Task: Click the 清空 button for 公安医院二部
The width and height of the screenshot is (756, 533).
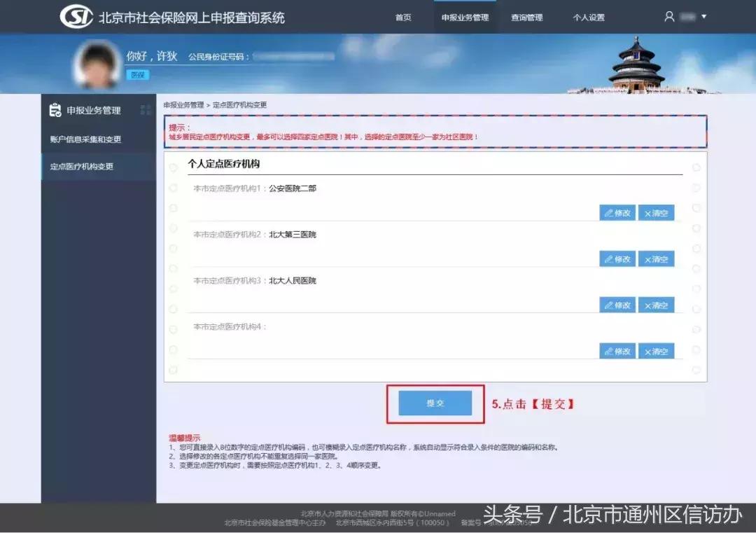Action: (657, 212)
